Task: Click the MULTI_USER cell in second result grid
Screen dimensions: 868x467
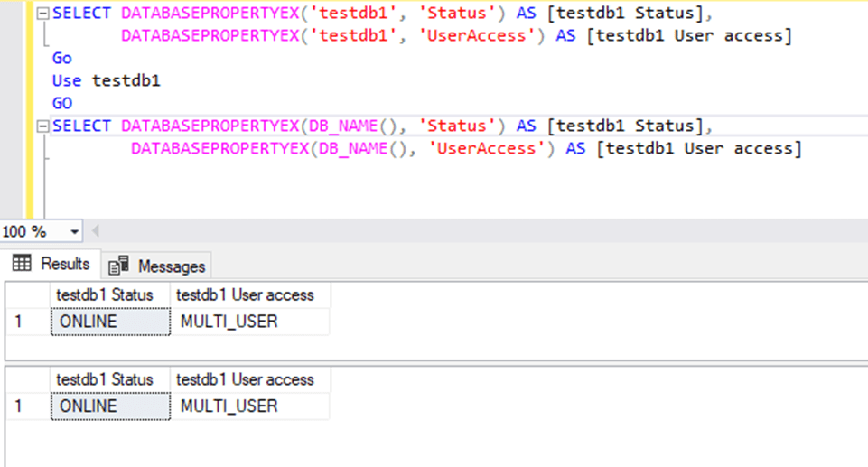Action: [247, 406]
